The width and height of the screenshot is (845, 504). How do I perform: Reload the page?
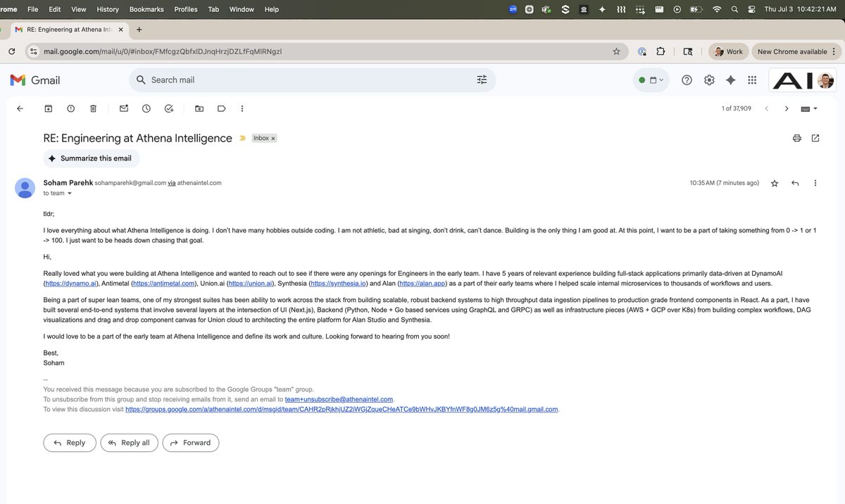[x=12, y=51]
